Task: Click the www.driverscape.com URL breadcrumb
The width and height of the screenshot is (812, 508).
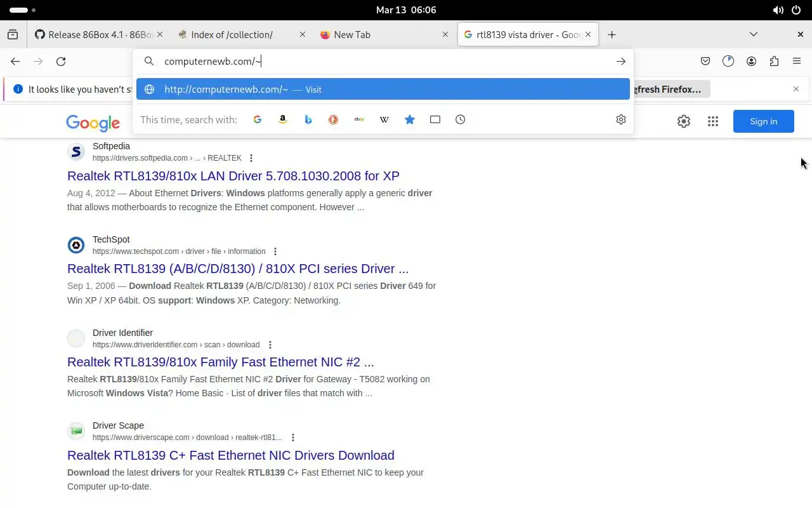Action: pyautogui.click(x=187, y=438)
